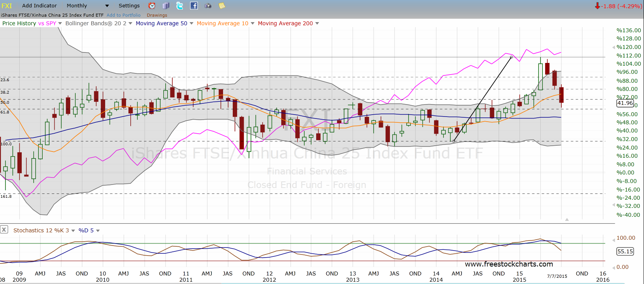Click the database cylinders icon
This screenshot has width=644, height=284.
[x=166, y=6]
